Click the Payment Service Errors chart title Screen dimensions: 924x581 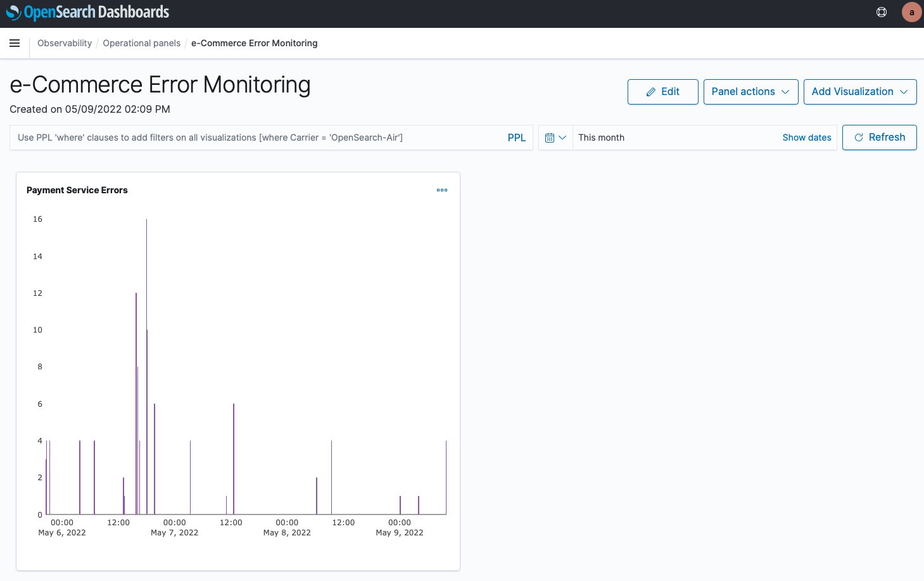[77, 190]
